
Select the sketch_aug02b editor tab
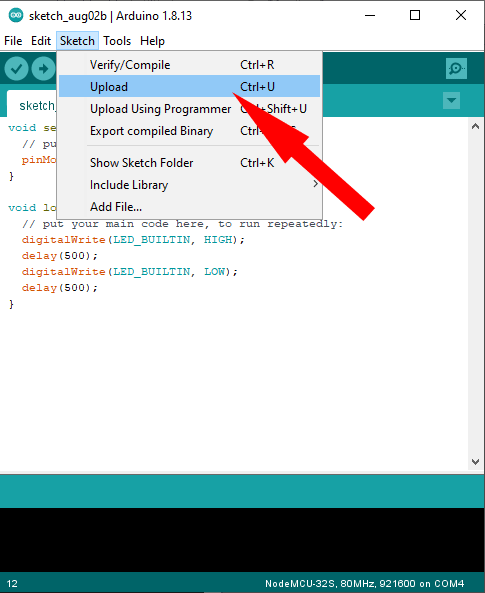(x=32, y=104)
